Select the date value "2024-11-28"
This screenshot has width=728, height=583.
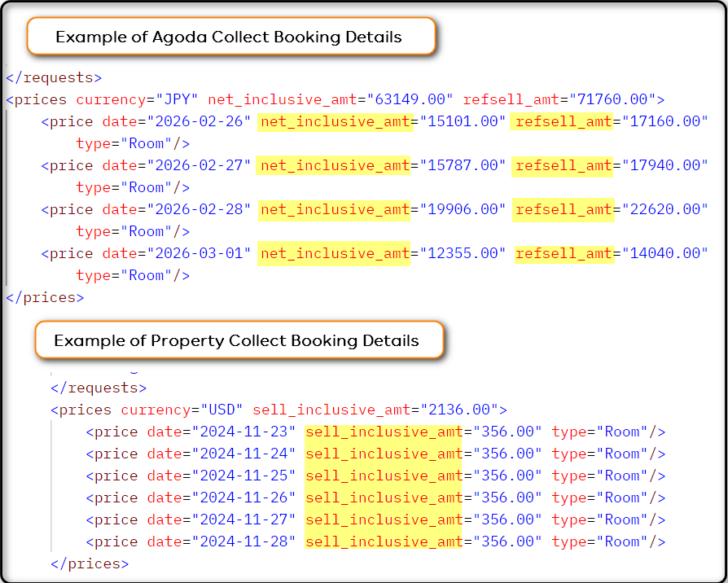point(243,541)
